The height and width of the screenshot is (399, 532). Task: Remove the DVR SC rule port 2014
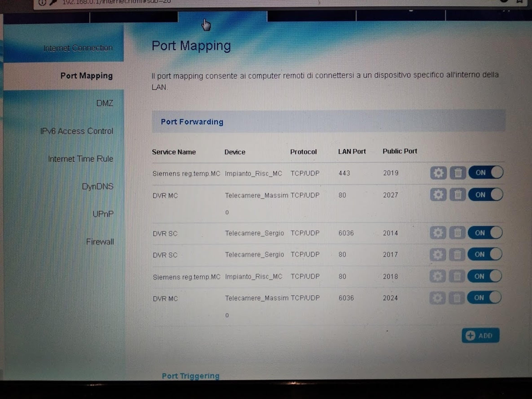(457, 233)
